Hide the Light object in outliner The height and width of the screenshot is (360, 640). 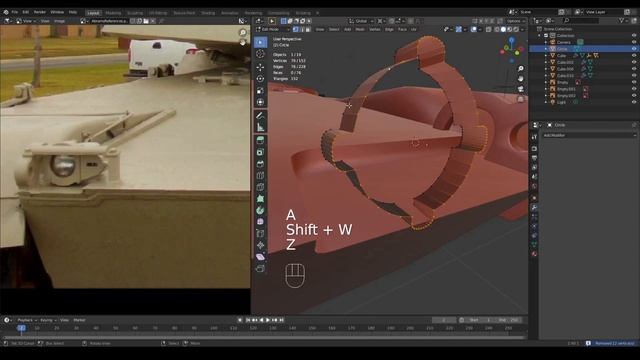point(634,102)
